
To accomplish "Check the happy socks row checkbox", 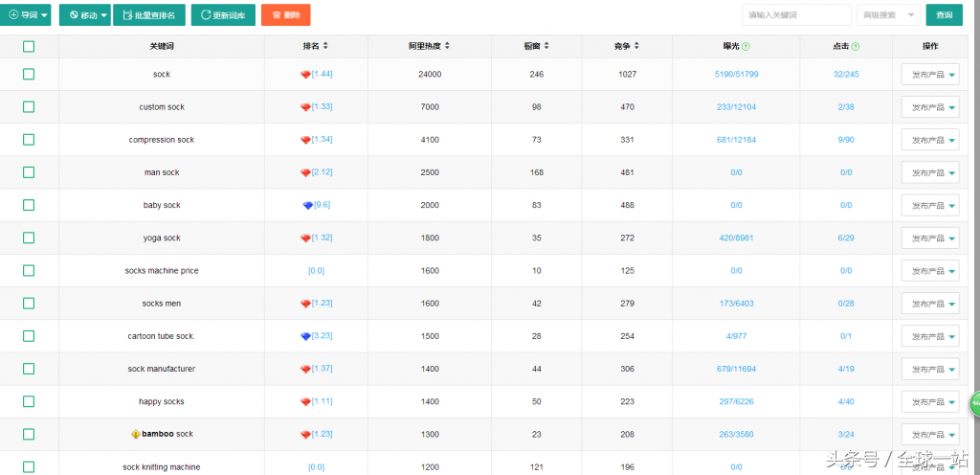I will click(x=29, y=401).
